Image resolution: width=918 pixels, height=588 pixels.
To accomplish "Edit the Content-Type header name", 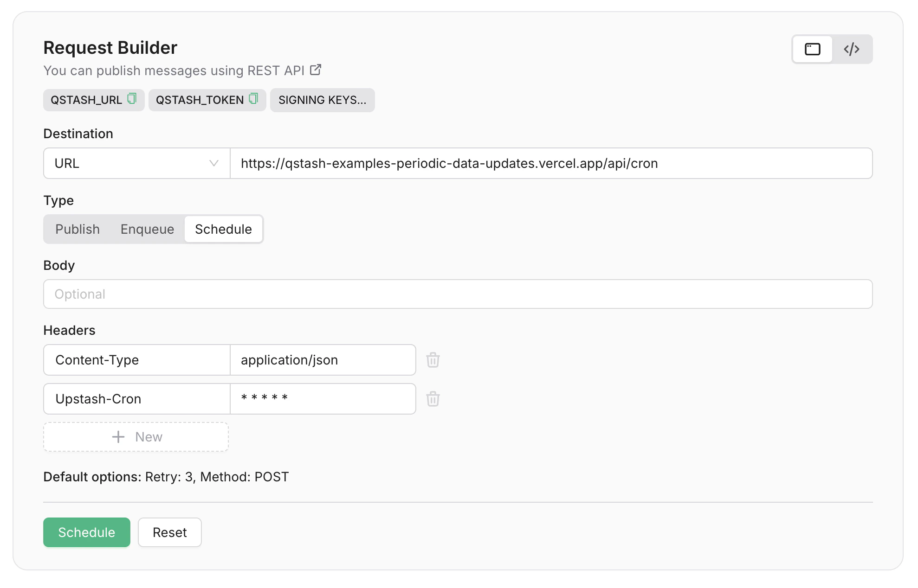I will (136, 360).
